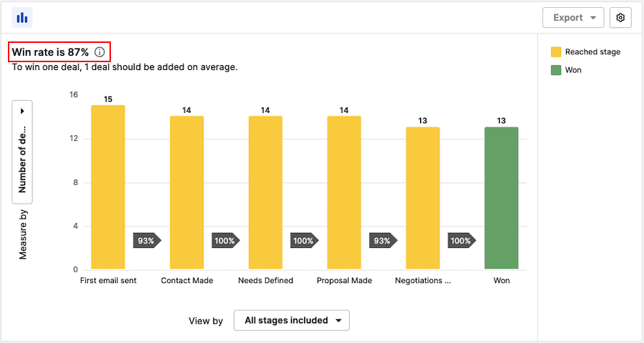Click the win rate info icon
The height and width of the screenshot is (343, 644).
[99, 52]
